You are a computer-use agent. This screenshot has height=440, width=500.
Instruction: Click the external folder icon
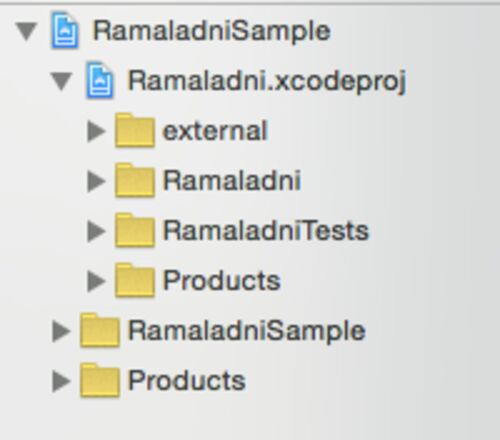click(135, 130)
